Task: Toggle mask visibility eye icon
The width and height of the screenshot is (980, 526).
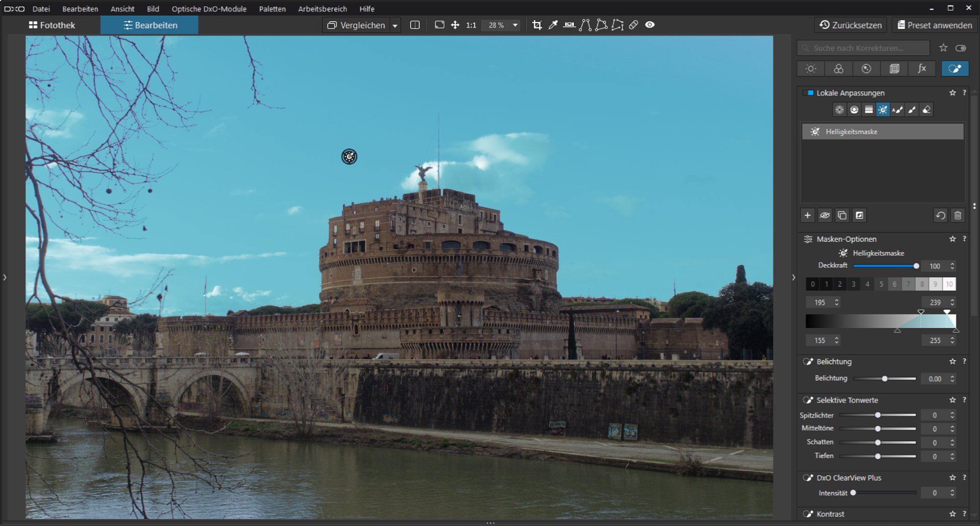Action: coord(825,215)
